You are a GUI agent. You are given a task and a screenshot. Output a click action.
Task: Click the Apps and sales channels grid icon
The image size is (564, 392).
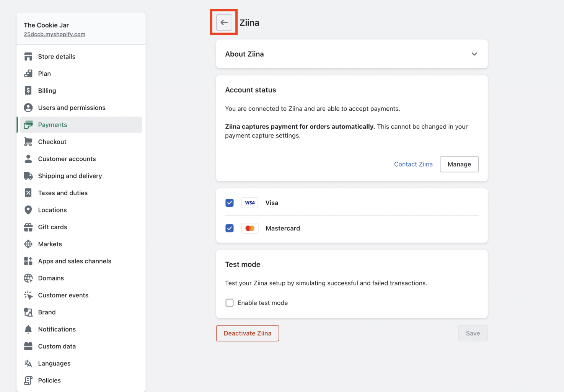click(28, 261)
